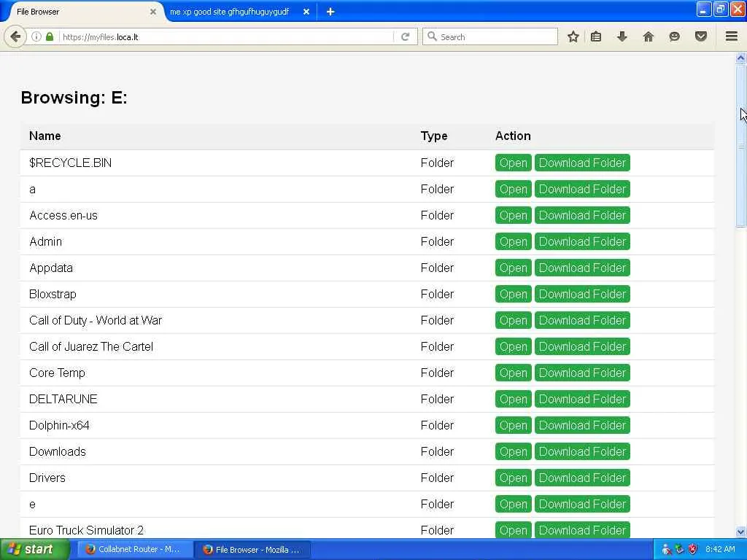The image size is (747, 560).
Task: Switch to File Browser - Mozilla taskbar button
Action: tap(252, 549)
